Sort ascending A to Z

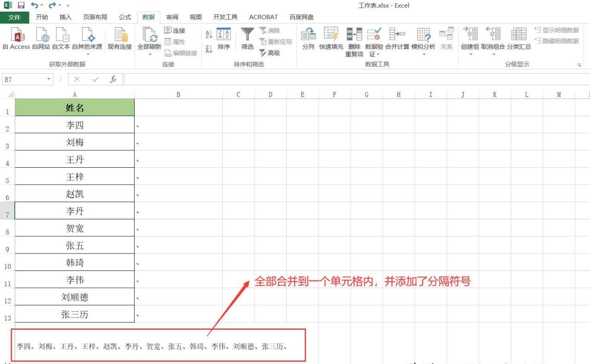tap(209, 34)
